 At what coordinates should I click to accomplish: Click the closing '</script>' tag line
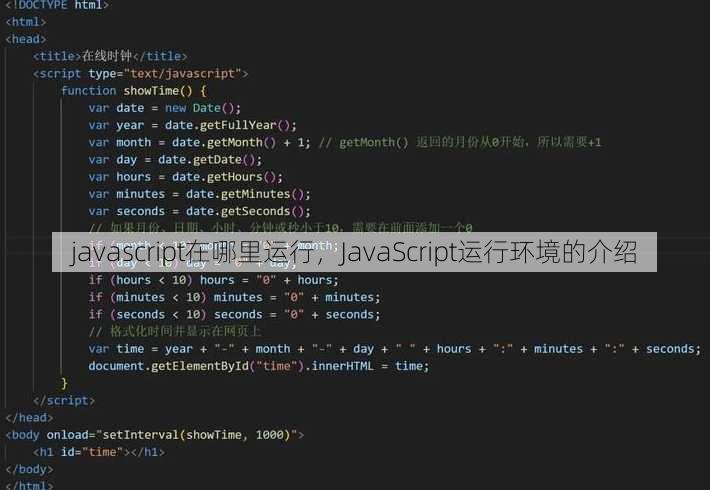64,400
